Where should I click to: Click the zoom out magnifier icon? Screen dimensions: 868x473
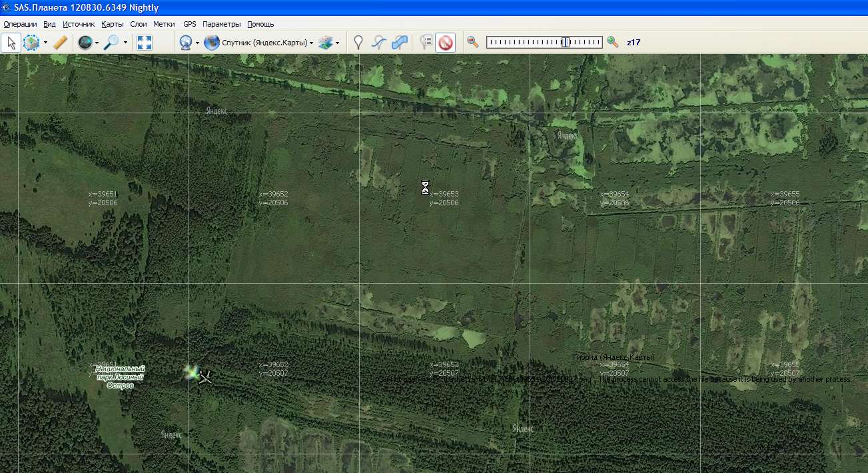coord(473,42)
